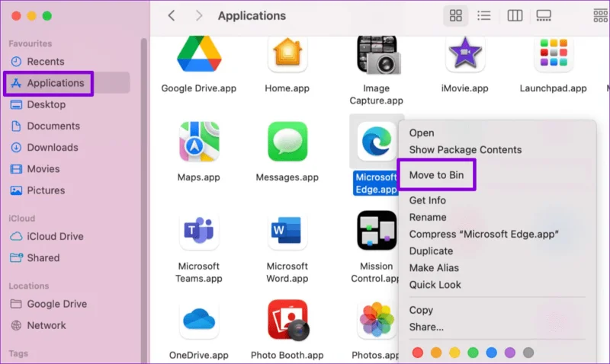Switch to icon grid view

(x=455, y=15)
